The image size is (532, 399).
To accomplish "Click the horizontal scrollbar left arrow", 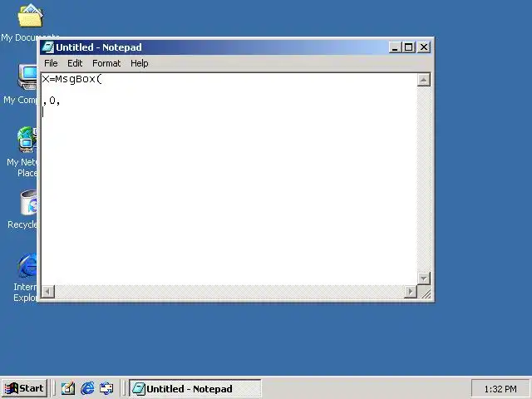I will pyautogui.click(x=48, y=292).
